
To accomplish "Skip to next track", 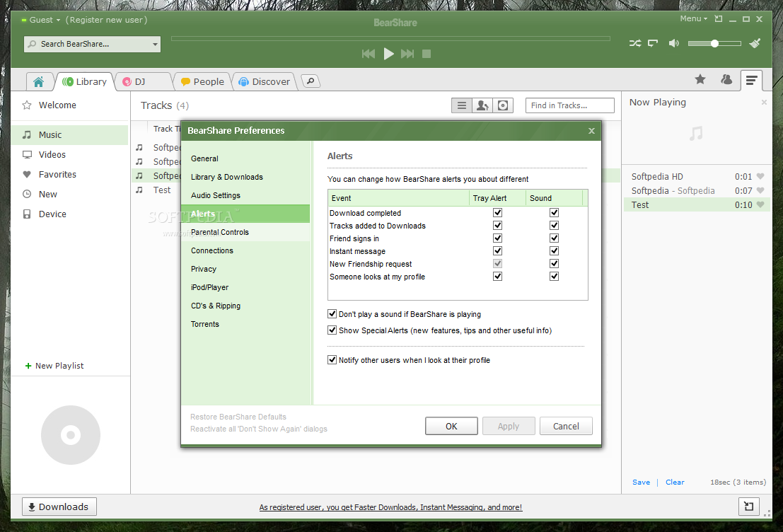I will [407, 54].
